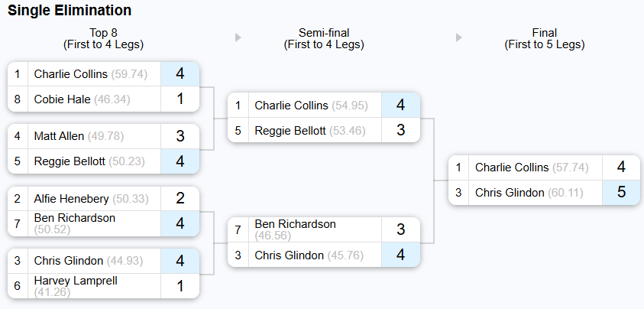Click the Semi-final round header
This screenshot has height=309, width=644.
pyautogui.click(x=324, y=39)
